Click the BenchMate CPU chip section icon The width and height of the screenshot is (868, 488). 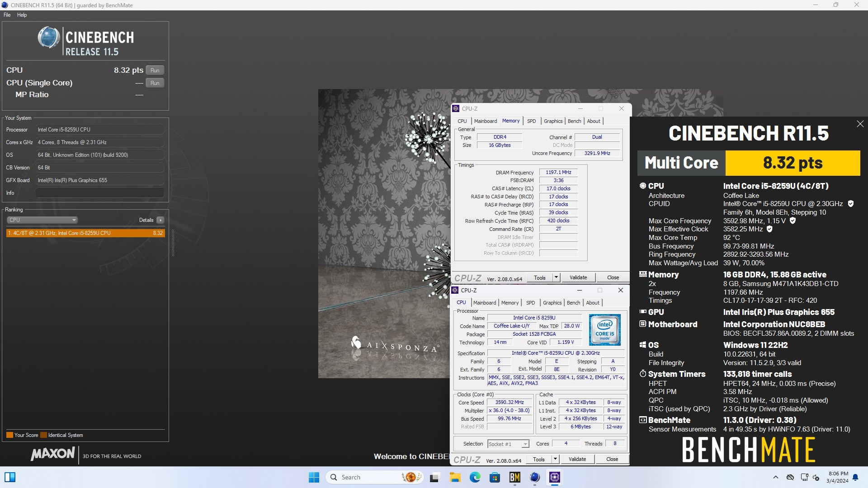(x=643, y=186)
